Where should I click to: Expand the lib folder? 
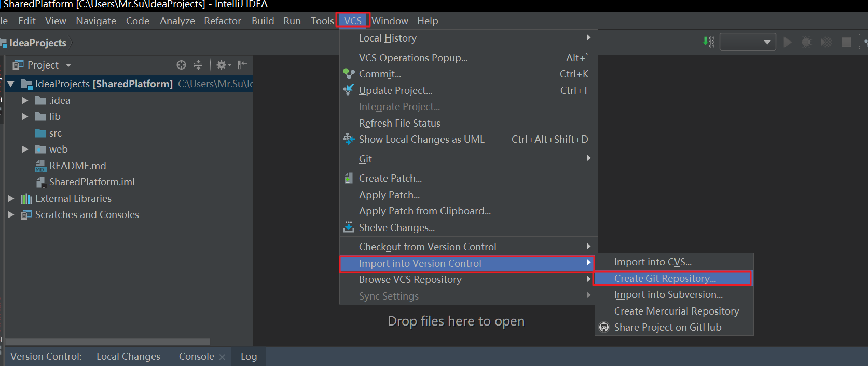click(x=24, y=117)
